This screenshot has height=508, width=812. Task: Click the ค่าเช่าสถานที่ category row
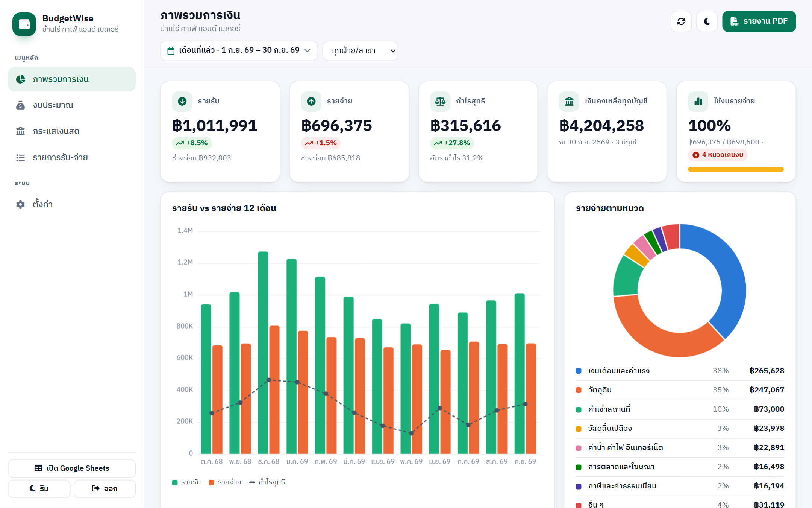coord(680,409)
